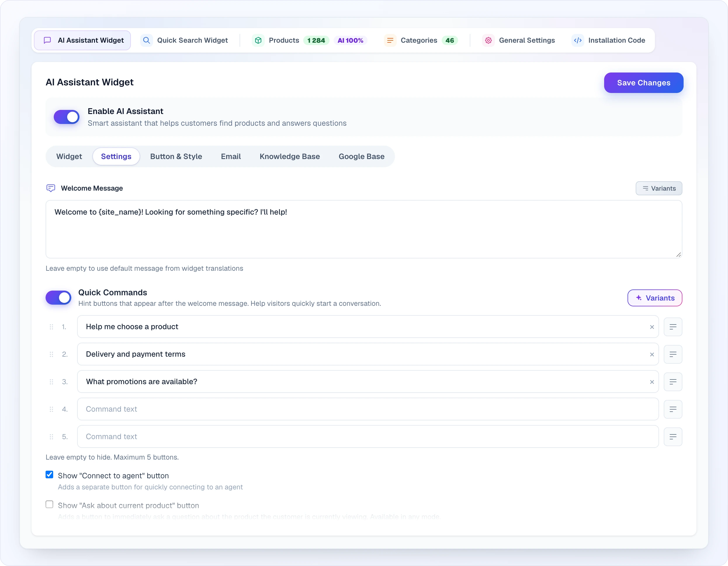Image resolution: width=728 pixels, height=566 pixels.
Task: Click the chat bubble icon in top nav
Action: point(47,40)
